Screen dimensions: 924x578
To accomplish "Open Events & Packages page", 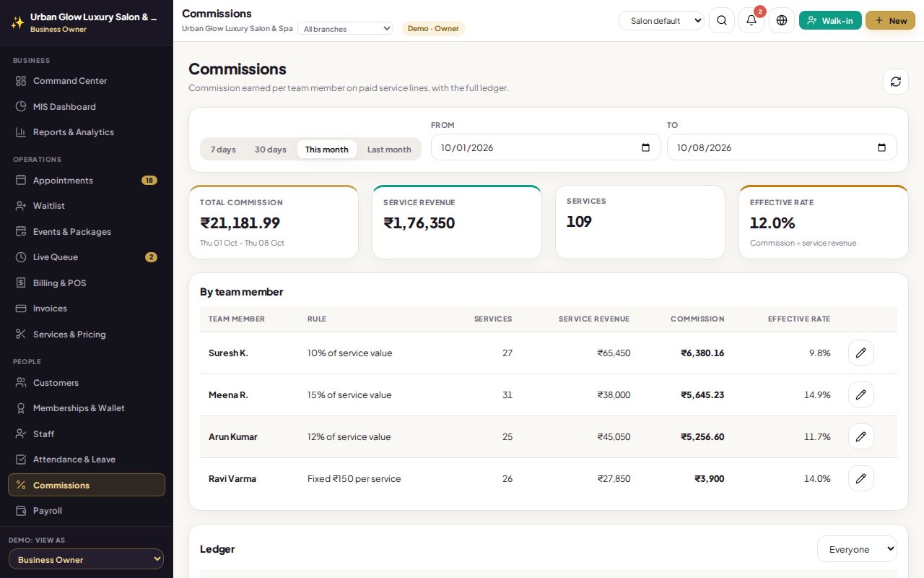I will pyautogui.click(x=87, y=231).
